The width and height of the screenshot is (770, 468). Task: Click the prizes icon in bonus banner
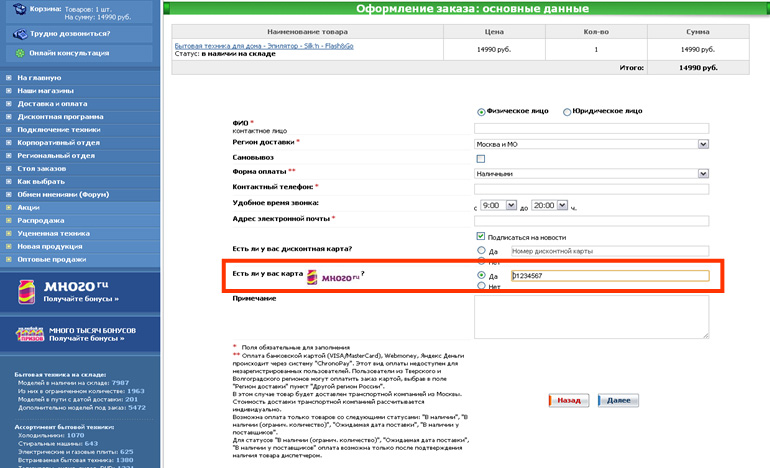(x=29, y=334)
